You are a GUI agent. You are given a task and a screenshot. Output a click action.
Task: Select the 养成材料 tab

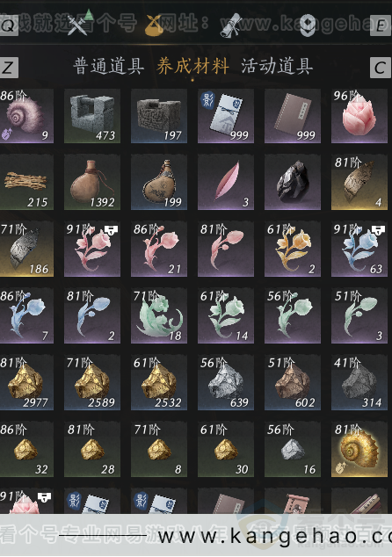[x=192, y=67]
